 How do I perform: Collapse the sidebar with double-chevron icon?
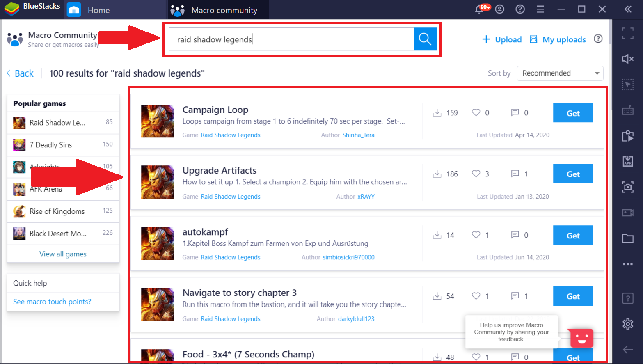click(628, 9)
